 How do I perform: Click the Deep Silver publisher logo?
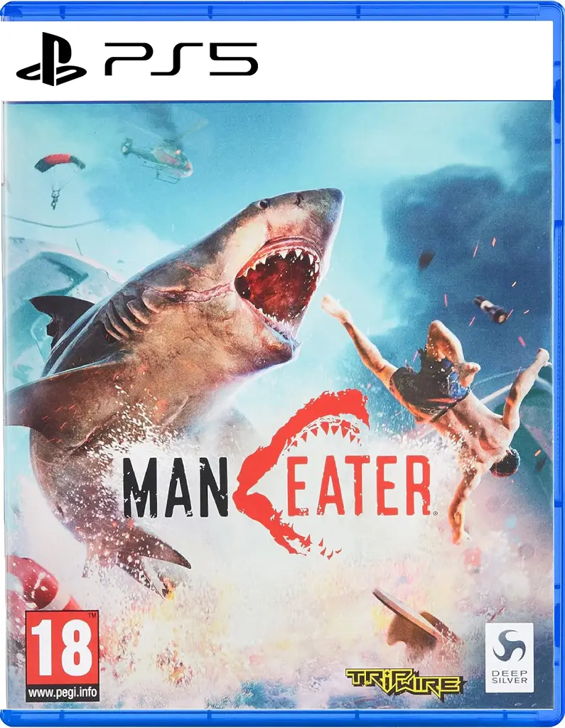[x=510, y=658]
